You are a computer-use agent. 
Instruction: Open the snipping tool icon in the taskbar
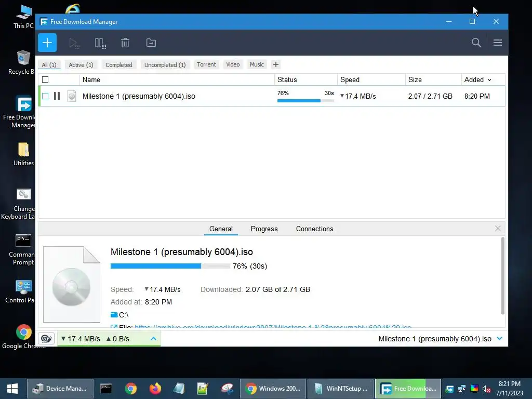(x=228, y=389)
